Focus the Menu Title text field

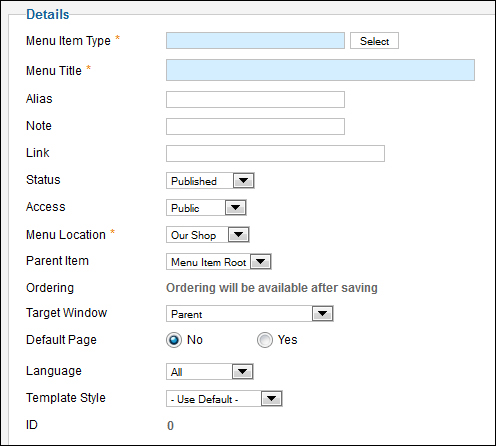[x=320, y=70]
